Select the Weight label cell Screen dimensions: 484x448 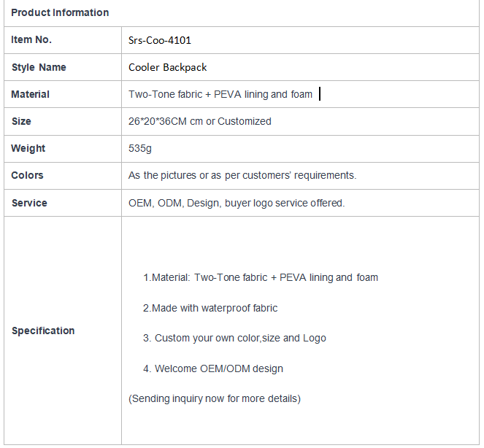pos(63,149)
